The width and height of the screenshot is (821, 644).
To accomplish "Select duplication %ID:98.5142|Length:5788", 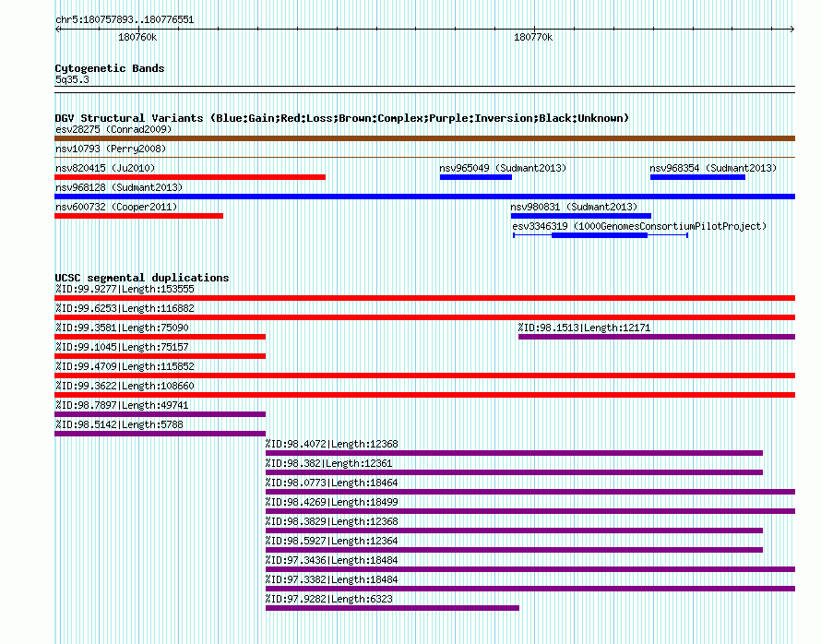I will [161, 434].
